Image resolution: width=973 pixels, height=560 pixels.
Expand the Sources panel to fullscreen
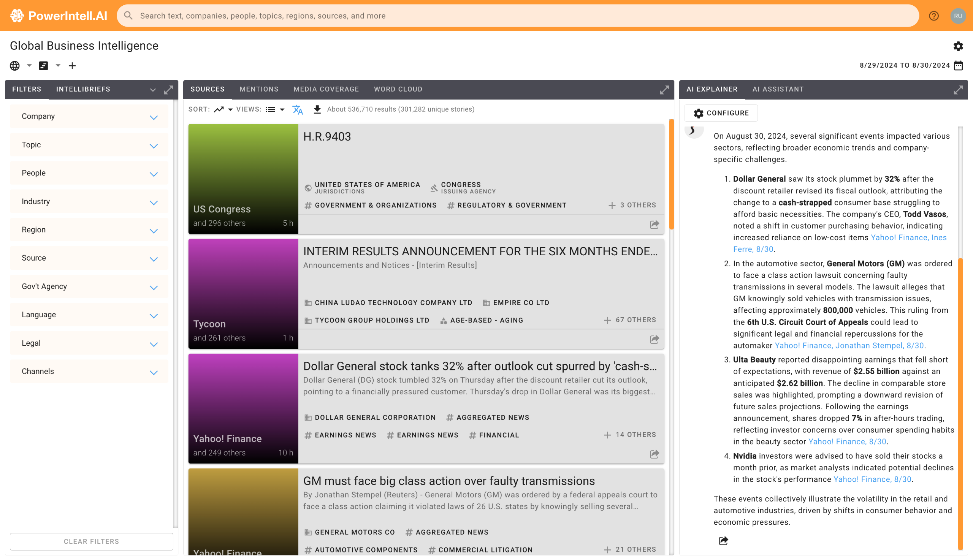(x=664, y=90)
